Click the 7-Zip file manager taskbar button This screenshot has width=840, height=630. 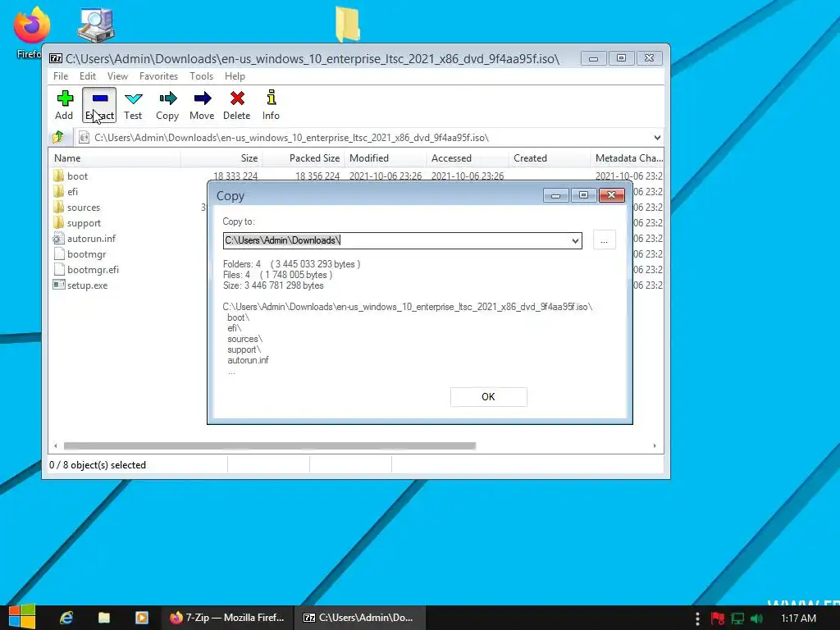(362, 618)
